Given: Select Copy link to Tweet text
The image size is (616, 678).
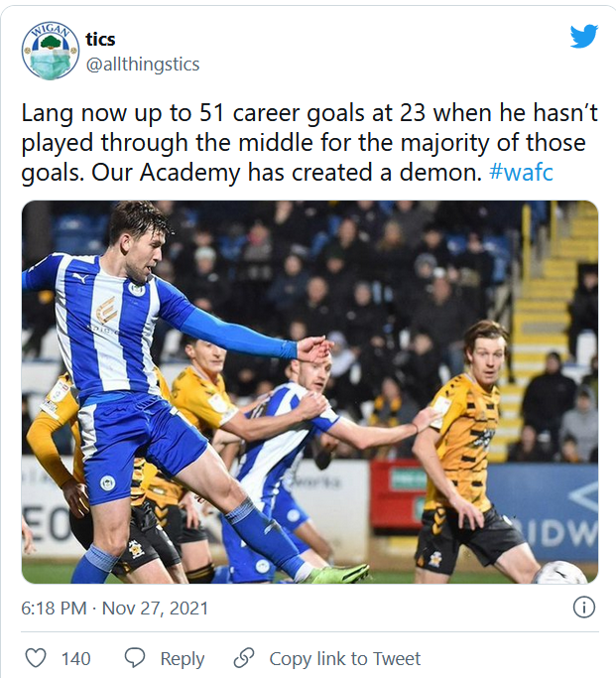Looking at the screenshot, I should pyautogui.click(x=344, y=658).
